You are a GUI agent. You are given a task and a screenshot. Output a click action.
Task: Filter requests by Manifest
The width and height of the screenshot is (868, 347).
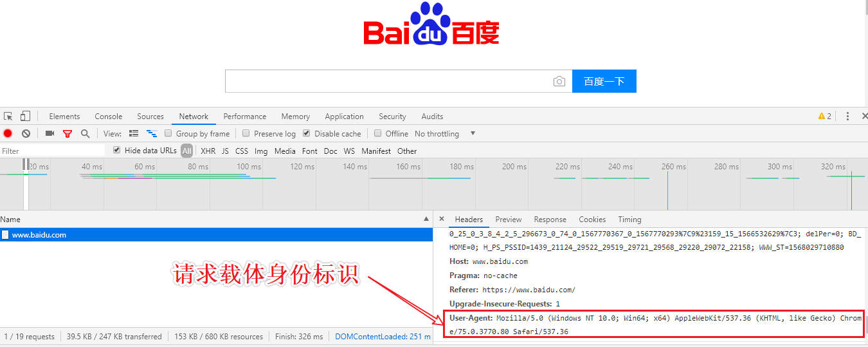pos(376,151)
